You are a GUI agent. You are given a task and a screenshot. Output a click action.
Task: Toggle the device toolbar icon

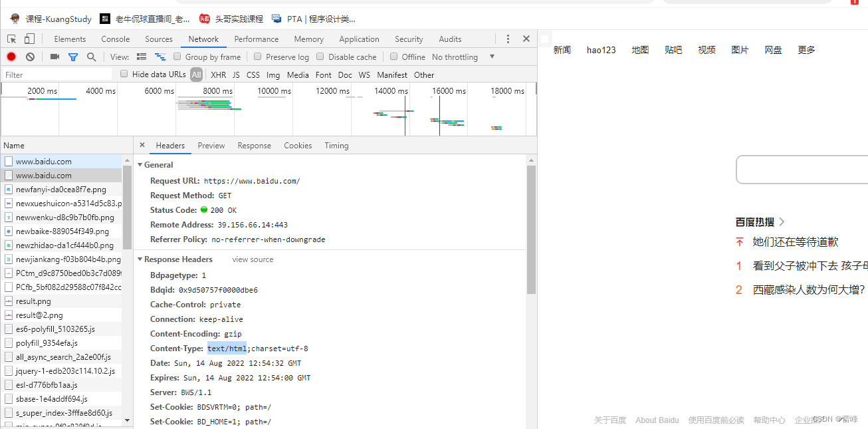(31, 39)
